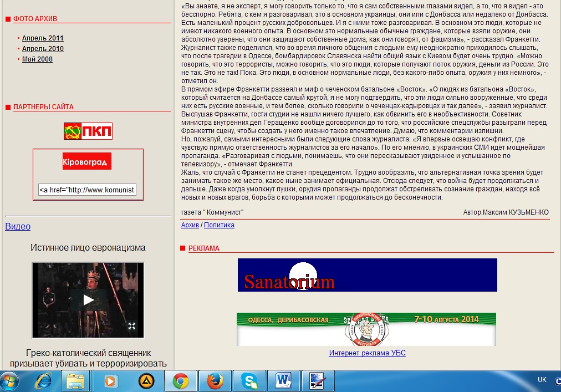
Task: Click the ПАРТНЕРЫ САЙТА section heading
Action: click(43, 107)
